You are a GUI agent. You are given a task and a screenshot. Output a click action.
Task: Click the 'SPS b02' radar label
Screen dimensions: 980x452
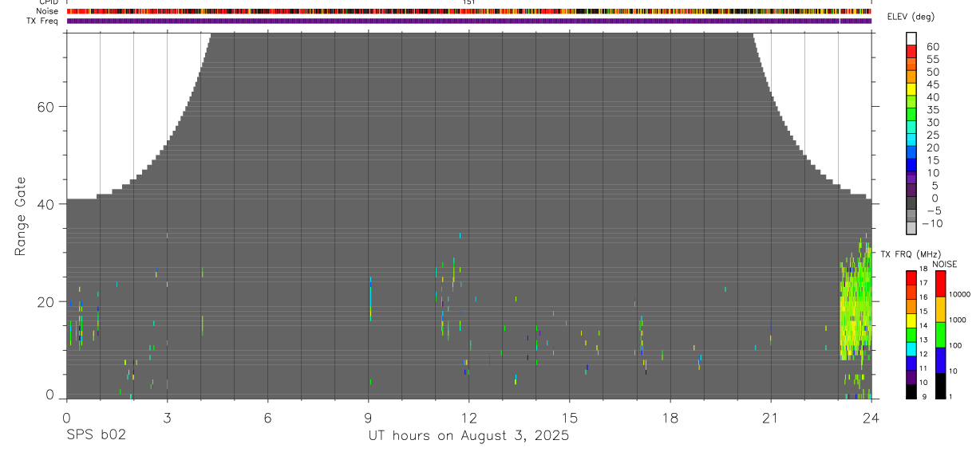pyautogui.click(x=96, y=436)
